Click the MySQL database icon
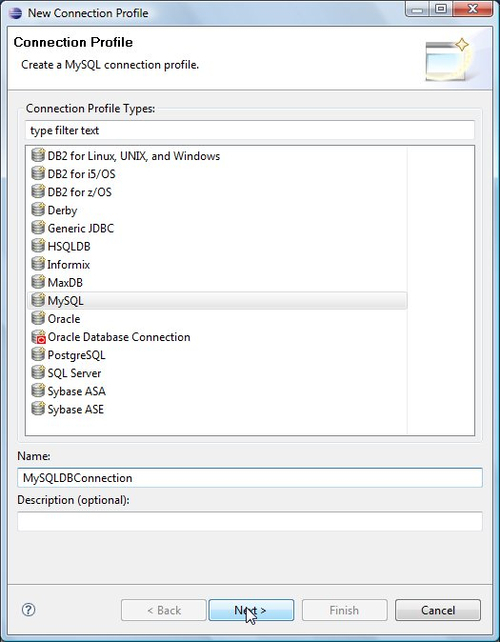500x642 pixels. click(38, 300)
